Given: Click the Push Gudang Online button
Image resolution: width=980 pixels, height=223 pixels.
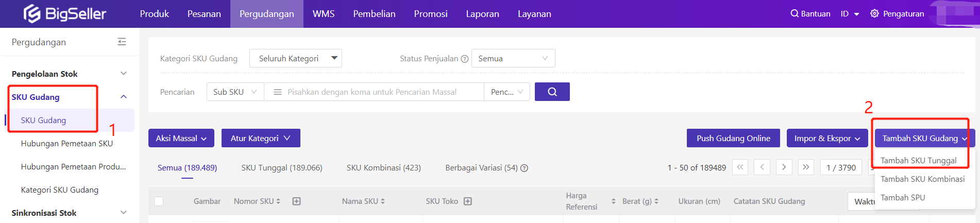Looking at the screenshot, I should 733,138.
